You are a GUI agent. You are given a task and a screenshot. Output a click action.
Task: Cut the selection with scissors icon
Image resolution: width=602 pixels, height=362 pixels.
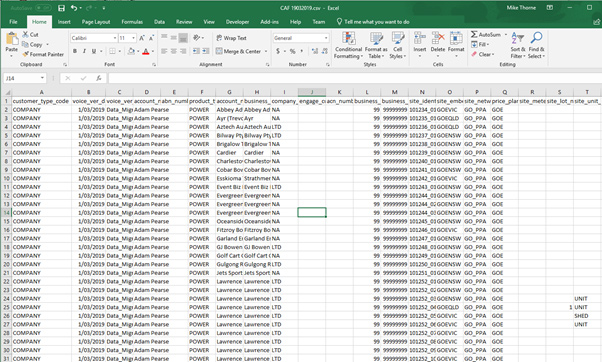pyautogui.click(x=25, y=35)
